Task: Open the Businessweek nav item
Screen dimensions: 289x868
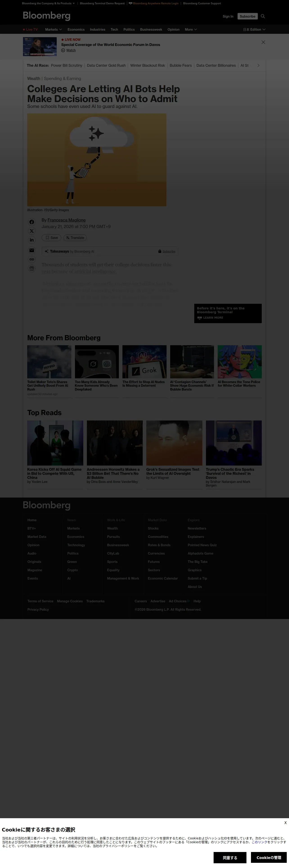Action: click(x=151, y=30)
